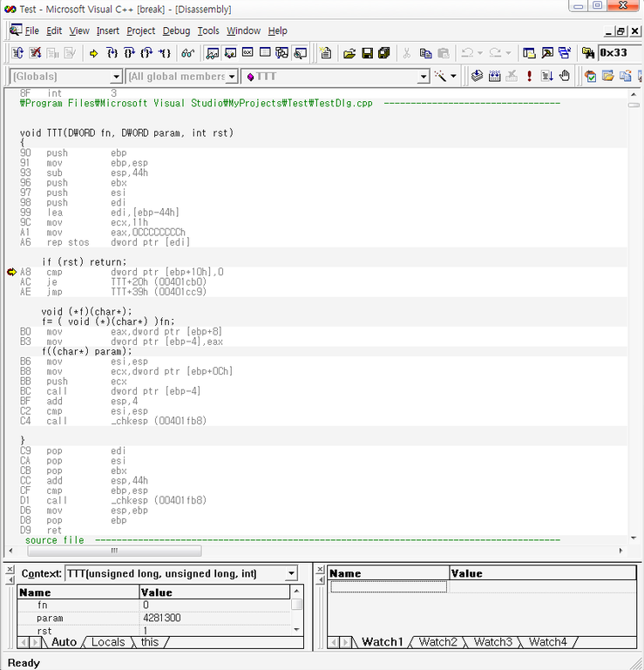Click the Go debug icon with down arrow

(546, 77)
